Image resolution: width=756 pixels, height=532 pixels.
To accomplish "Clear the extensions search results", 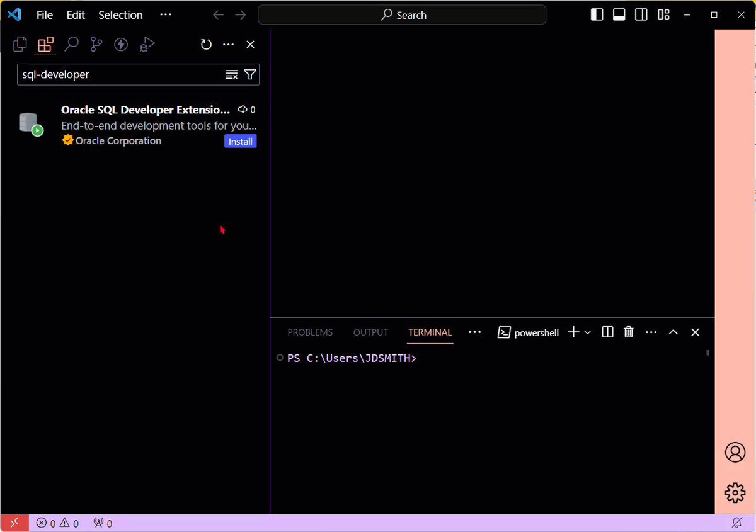I will click(231, 74).
